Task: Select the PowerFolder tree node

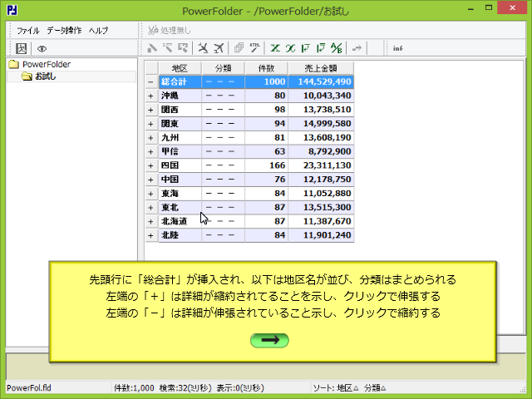Action: pos(47,64)
